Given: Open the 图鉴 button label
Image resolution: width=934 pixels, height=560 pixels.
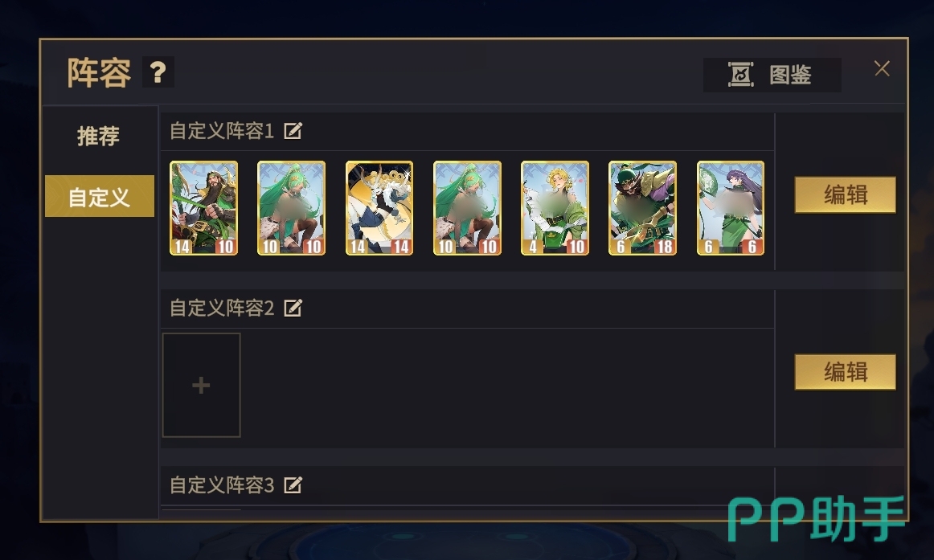Looking at the screenshot, I should [x=790, y=75].
